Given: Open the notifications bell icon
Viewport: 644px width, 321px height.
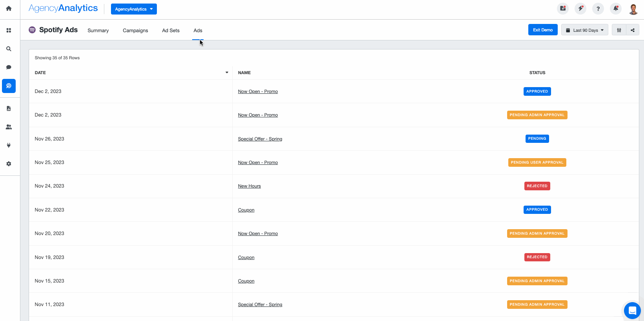Looking at the screenshot, I should (x=616, y=9).
